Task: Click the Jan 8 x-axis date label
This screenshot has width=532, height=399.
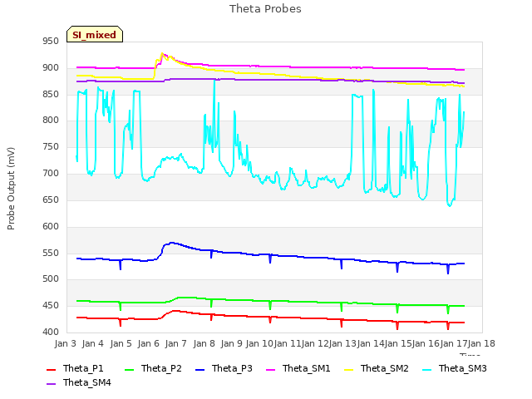Action: [204, 343]
